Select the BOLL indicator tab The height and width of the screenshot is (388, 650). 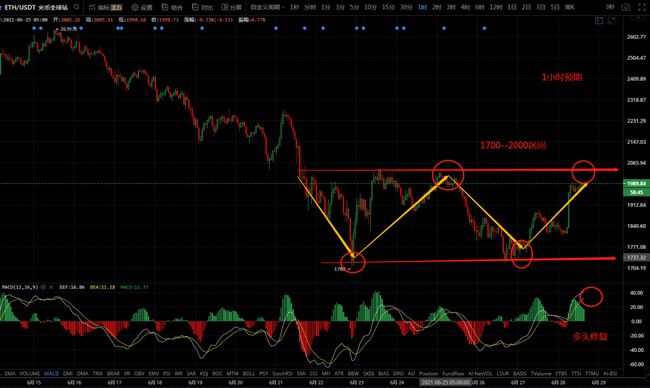(249, 373)
